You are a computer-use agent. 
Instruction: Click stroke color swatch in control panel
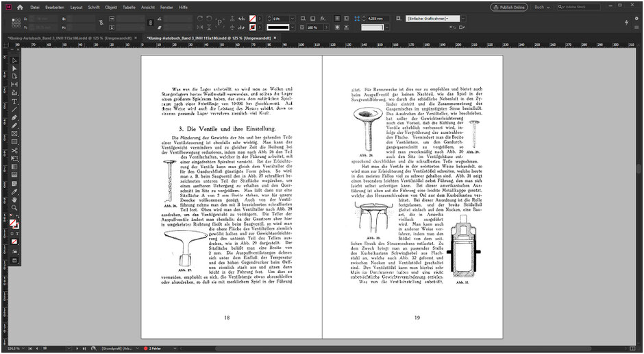[253, 27]
